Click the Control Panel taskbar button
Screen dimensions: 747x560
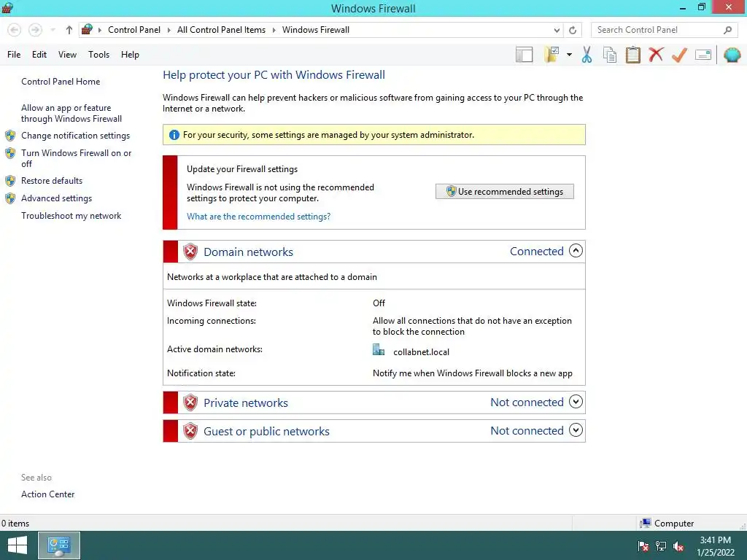pos(59,545)
